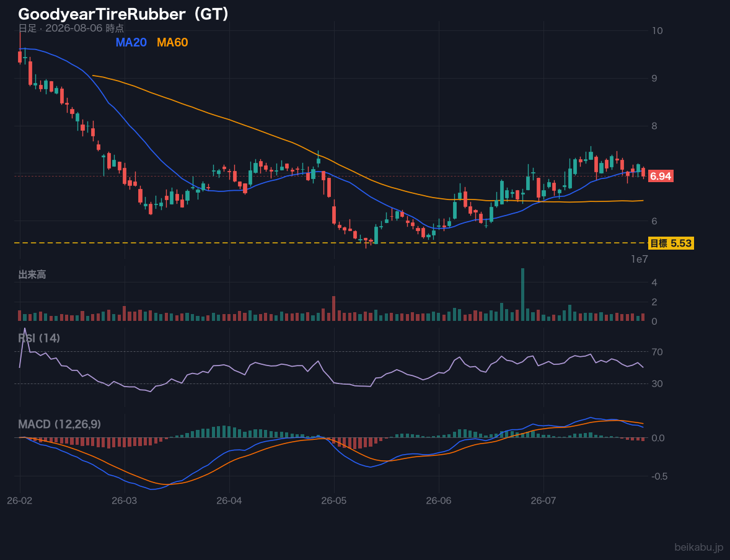Click RSI axis level 30
730x560 pixels.
point(657,383)
